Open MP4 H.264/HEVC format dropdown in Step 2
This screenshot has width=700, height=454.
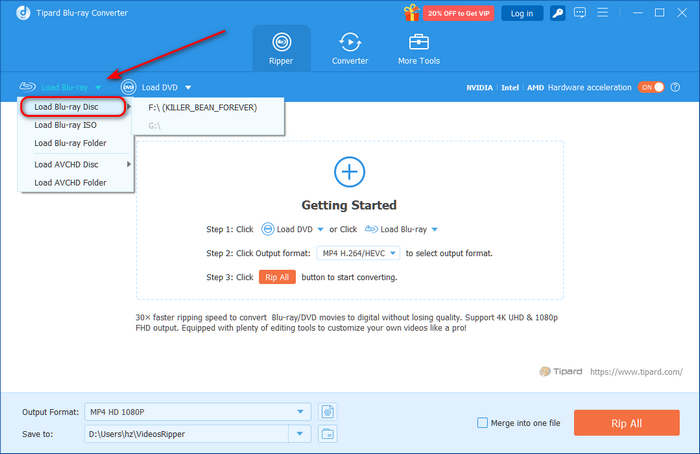[x=358, y=253]
